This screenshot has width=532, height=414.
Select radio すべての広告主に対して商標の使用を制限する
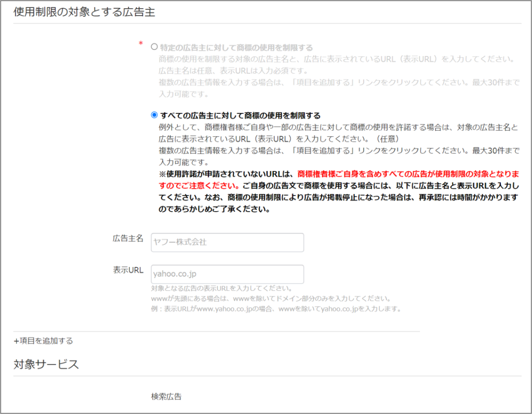(154, 115)
